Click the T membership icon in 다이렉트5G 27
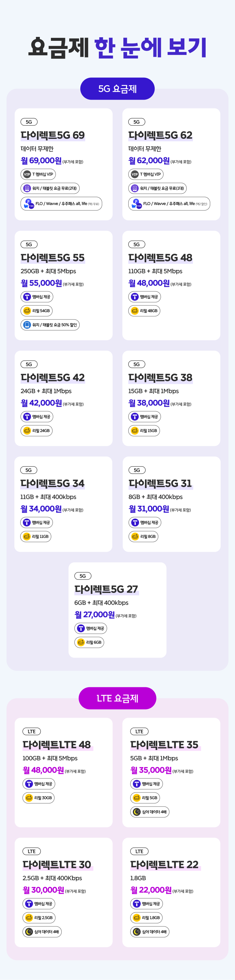Viewport: 235px width, 980px height. pyautogui.click(x=81, y=629)
